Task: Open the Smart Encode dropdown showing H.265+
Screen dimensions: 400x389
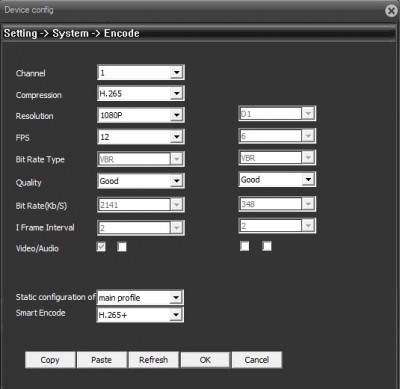Action: 140,315
